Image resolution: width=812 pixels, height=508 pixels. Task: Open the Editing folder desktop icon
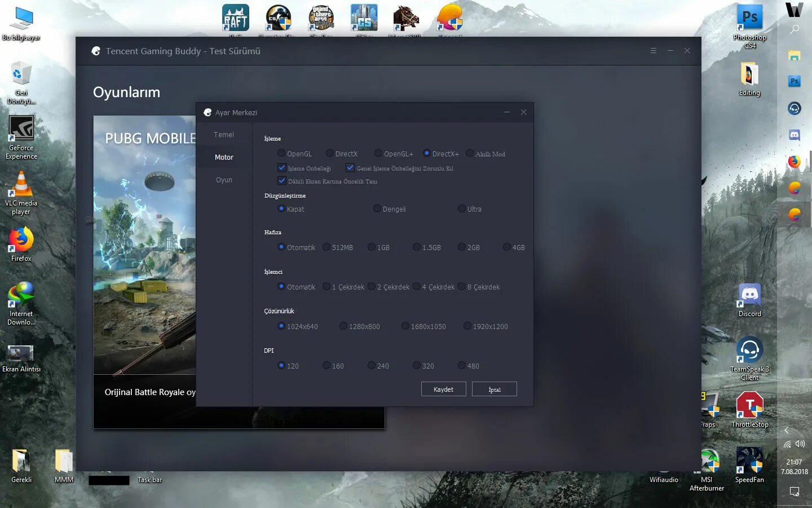click(x=750, y=79)
